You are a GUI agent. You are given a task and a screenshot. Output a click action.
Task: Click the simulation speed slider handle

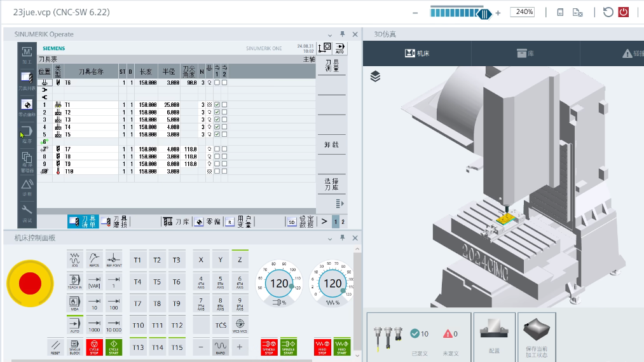484,13
